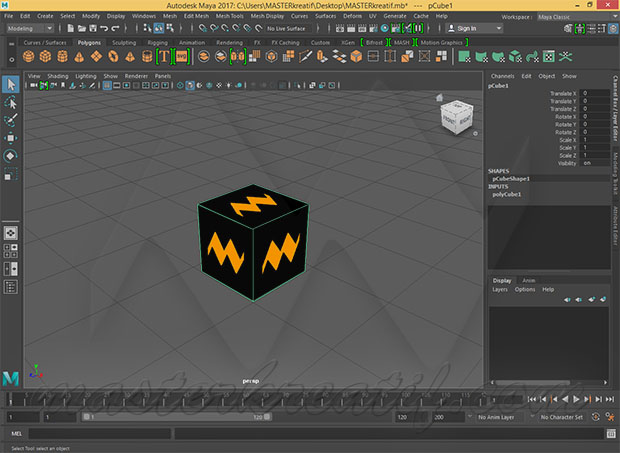Toggle the Channel Box / Layer Editor side tab
This screenshot has width=620, height=453.
[614, 110]
